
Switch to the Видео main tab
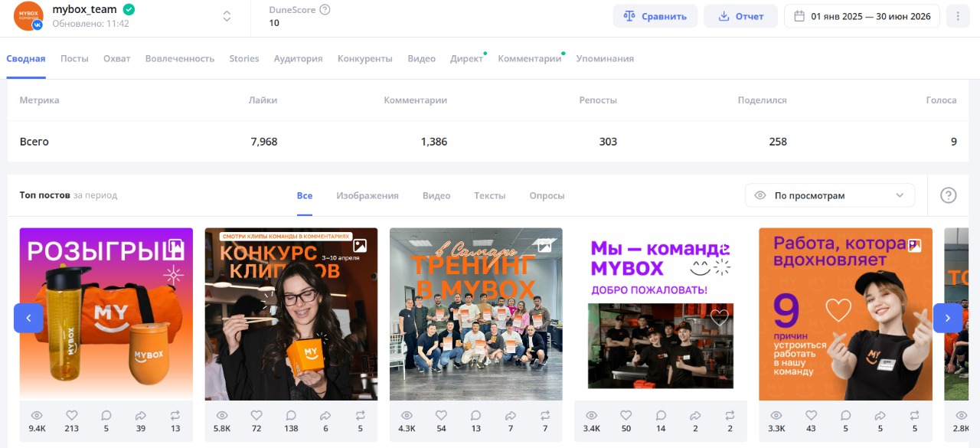coord(422,58)
